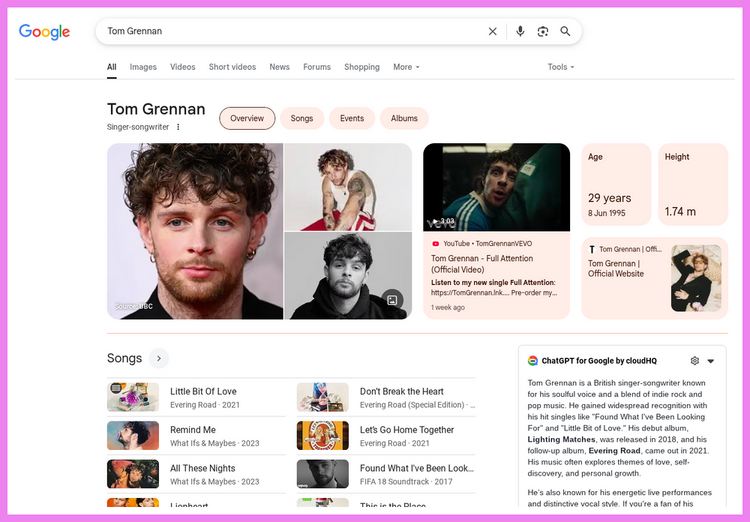Image resolution: width=750 pixels, height=522 pixels.
Task: Click the Remind Me album art
Action: (x=133, y=435)
